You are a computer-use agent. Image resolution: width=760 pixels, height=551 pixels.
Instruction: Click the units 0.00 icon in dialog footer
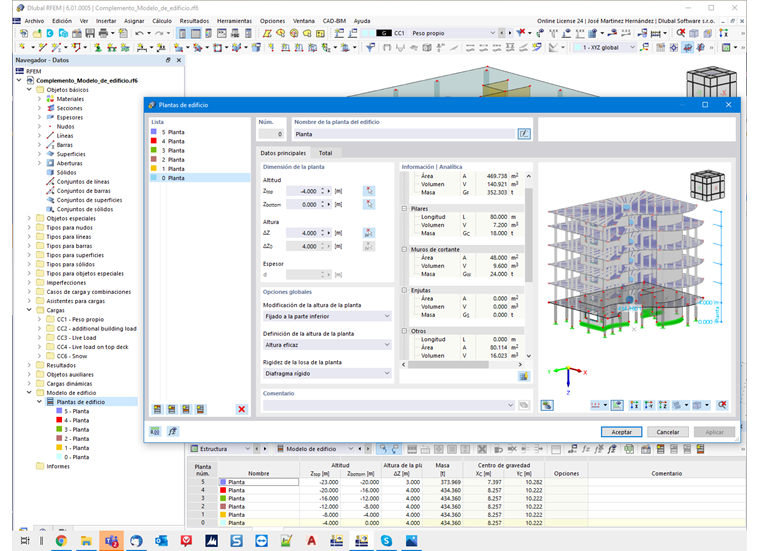coord(155,431)
